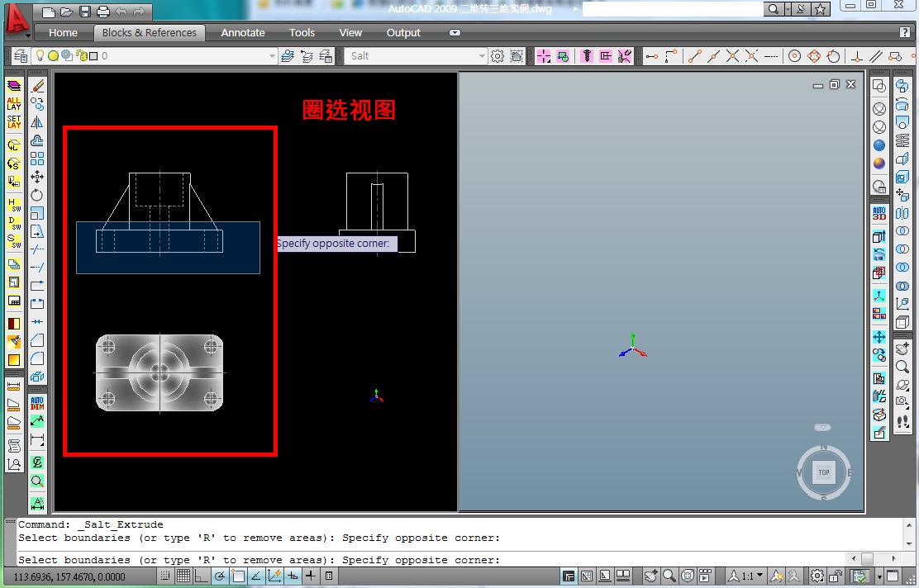Screen dimensions: 919x588
Task: Toggle Snap mode in status bar
Action: pyautogui.click(x=166, y=576)
